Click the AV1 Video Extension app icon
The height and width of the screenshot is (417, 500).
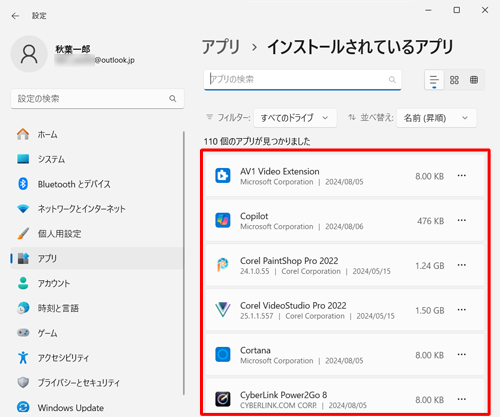coord(223,176)
